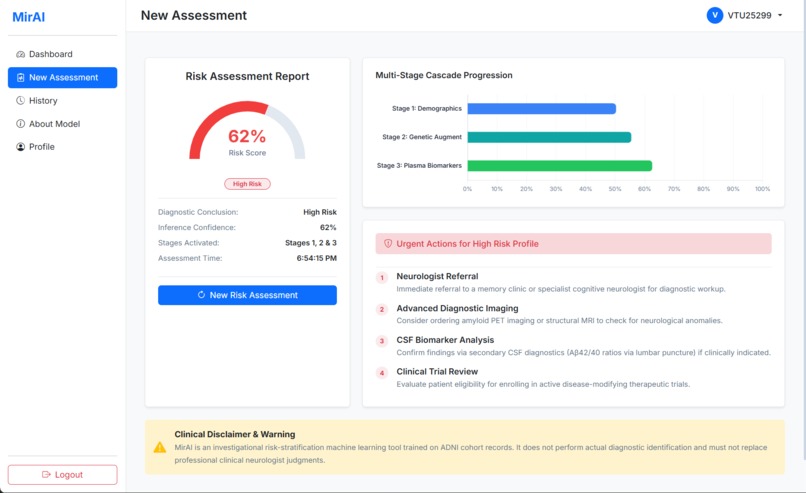
Task: Select New Assessment in the sidebar
Action: coord(62,78)
